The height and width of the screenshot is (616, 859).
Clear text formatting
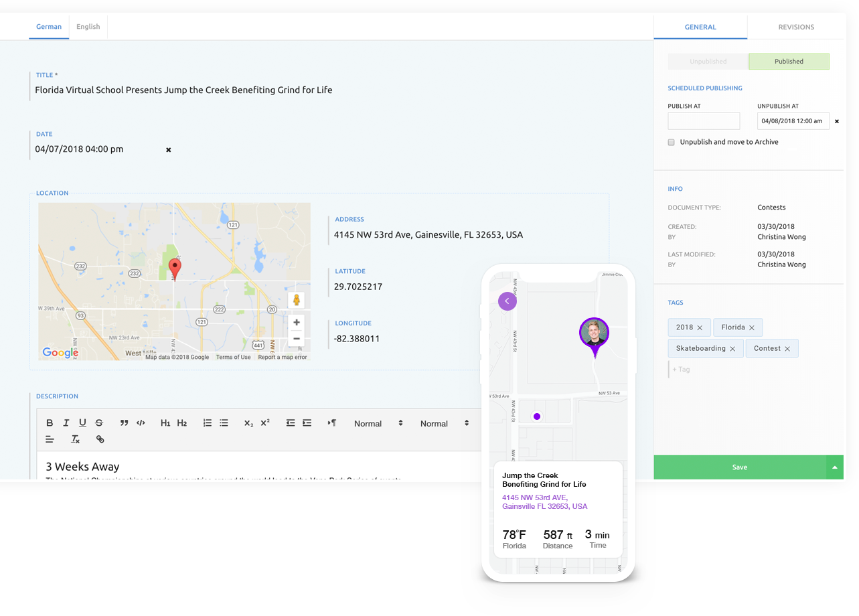click(76, 440)
